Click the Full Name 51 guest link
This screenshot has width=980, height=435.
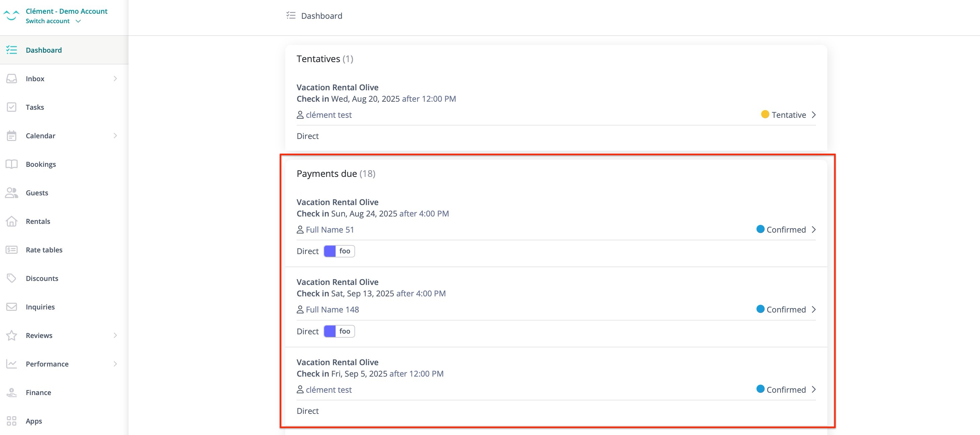point(330,230)
